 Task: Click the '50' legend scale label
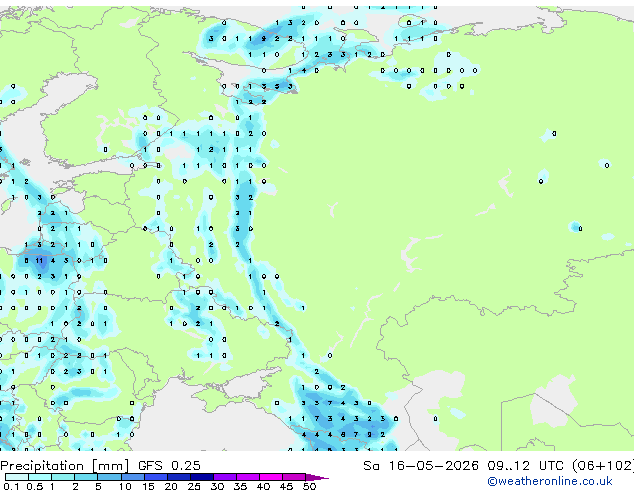point(309,486)
